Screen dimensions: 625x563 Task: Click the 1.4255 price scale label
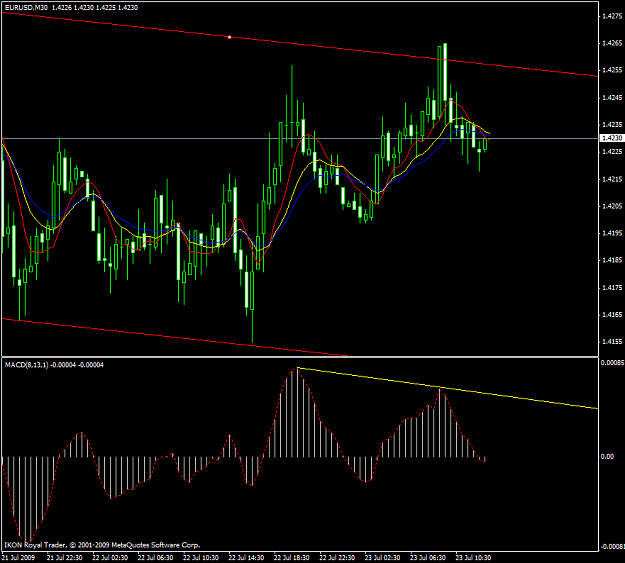[612, 70]
